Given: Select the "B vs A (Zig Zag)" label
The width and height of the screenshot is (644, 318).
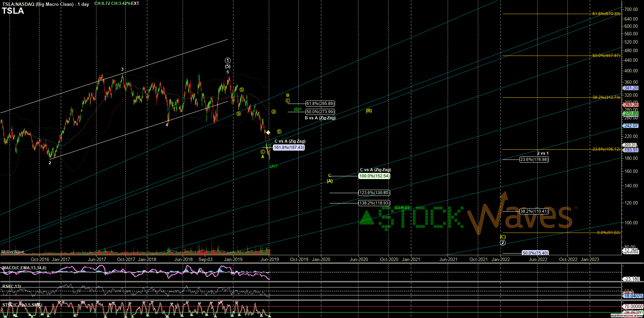Looking at the screenshot, I should (x=320, y=118).
